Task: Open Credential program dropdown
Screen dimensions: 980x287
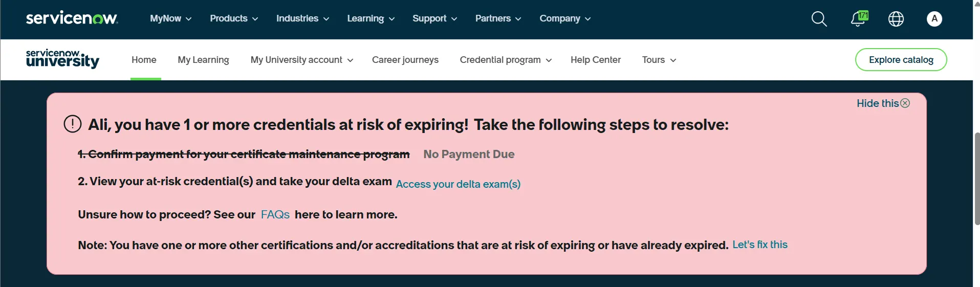Action: tap(505, 60)
